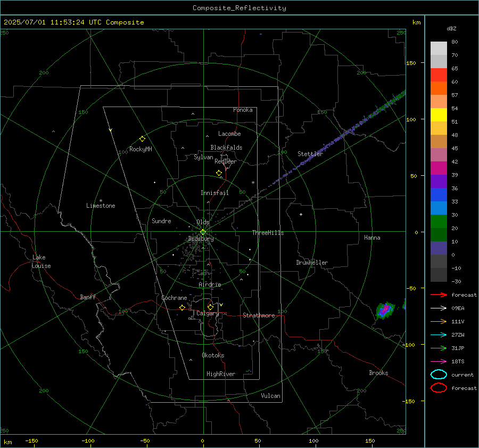Click the 111V legend text
The height and width of the screenshot is (448, 479).
coord(458,321)
